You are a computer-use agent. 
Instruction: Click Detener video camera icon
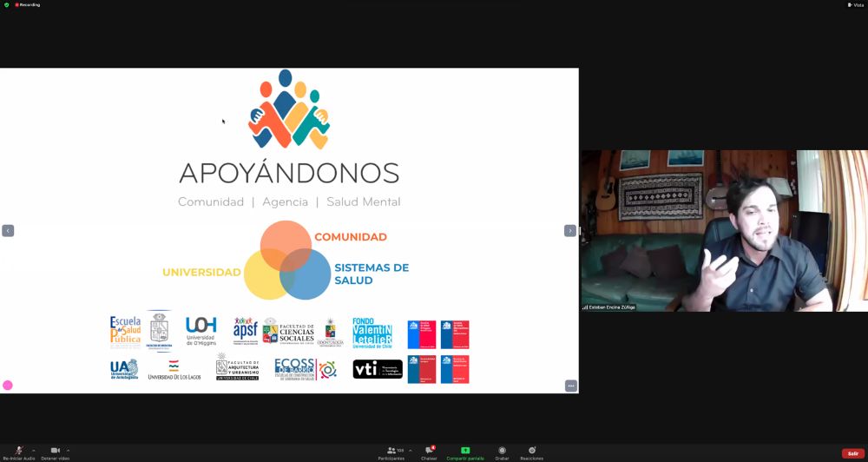pyautogui.click(x=55, y=451)
